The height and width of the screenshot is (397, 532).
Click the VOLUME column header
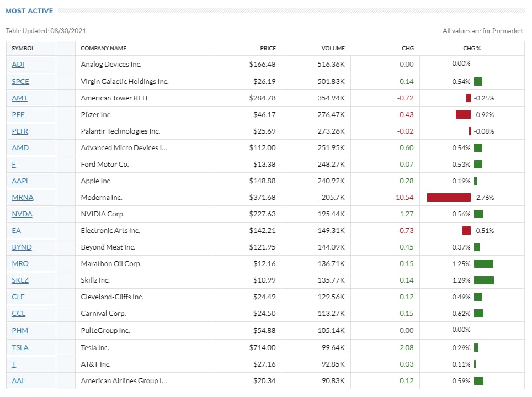[x=333, y=49]
